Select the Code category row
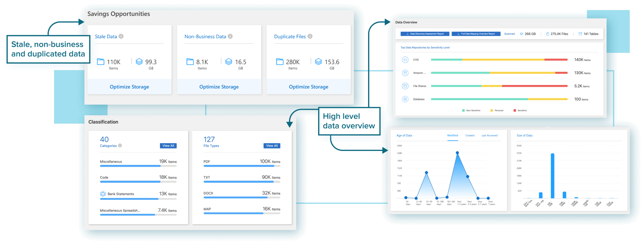 [138, 179]
